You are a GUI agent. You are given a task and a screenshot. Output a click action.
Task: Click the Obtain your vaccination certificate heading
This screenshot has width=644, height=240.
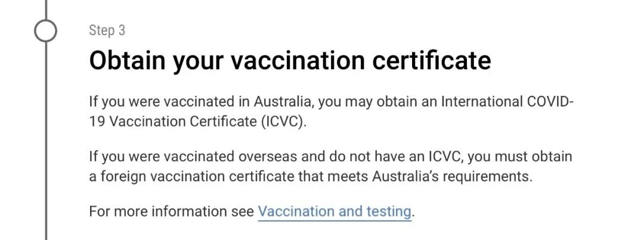tap(290, 61)
